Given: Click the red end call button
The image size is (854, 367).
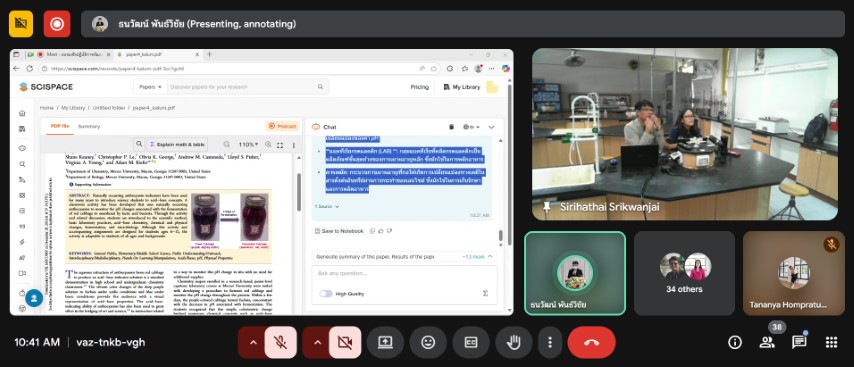Looking at the screenshot, I should coord(591,342).
